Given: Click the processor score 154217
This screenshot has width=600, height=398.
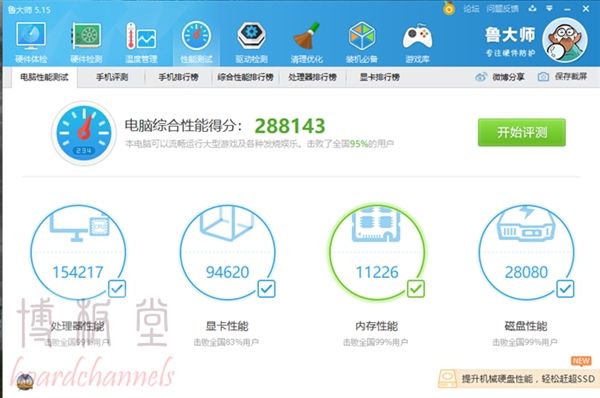Looking at the screenshot, I should point(78,272).
